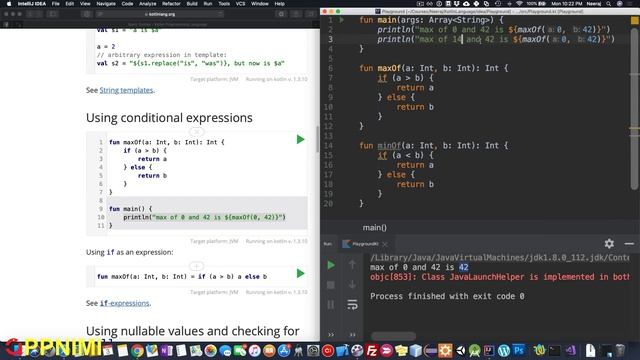Image resolution: width=640 pixels, height=360 pixels.
Task: Toggle soft-wrap for console output
Action: click(352, 304)
